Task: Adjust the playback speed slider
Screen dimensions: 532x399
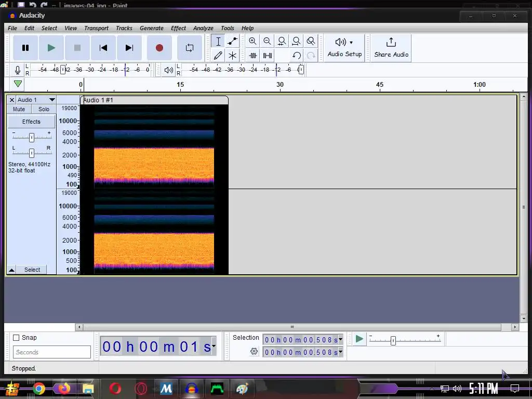Action: pyautogui.click(x=393, y=340)
